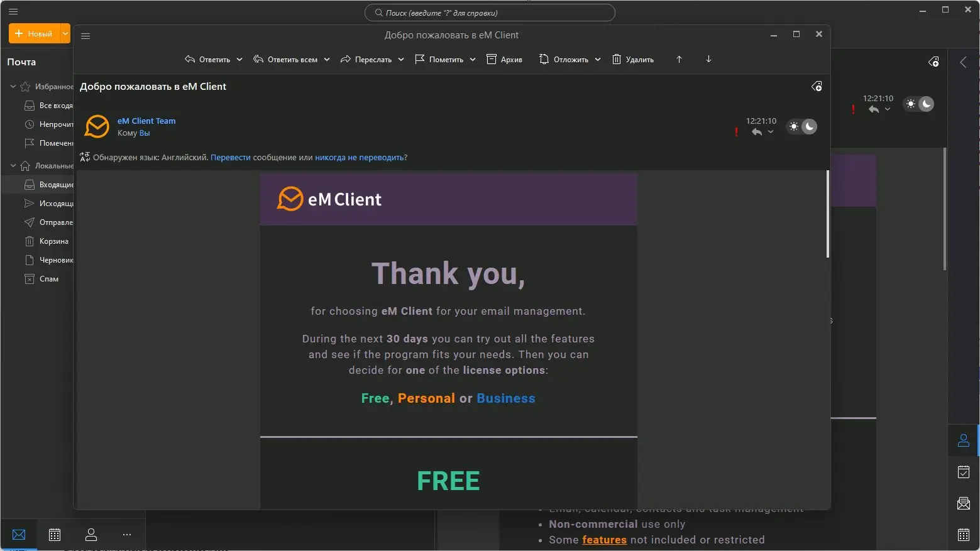The width and height of the screenshot is (980, 551).
Task: Toggle light/dark theme in the main window behind
Action: tap(919, 104)
